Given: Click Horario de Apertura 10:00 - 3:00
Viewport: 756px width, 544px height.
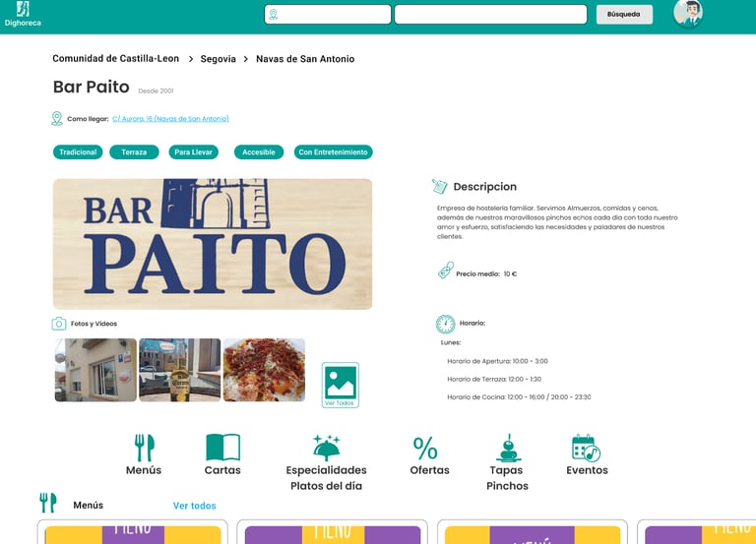Looking at the screenshot, I should (497, 361).
